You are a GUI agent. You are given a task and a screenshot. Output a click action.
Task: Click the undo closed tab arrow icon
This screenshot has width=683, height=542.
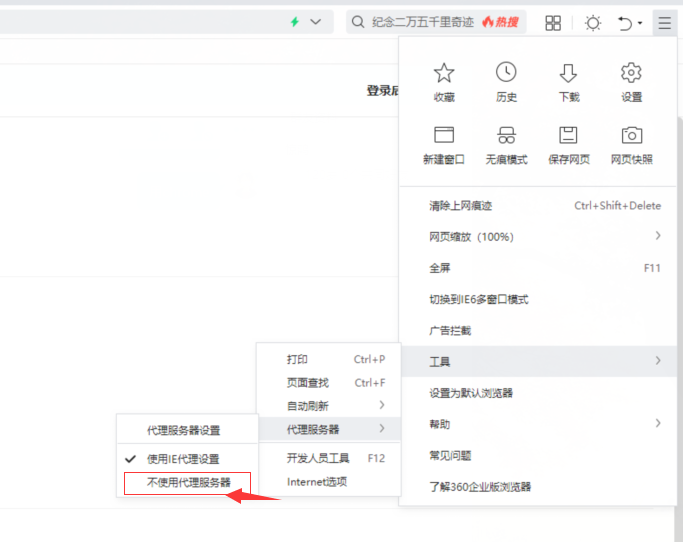(x=625, y=23)
